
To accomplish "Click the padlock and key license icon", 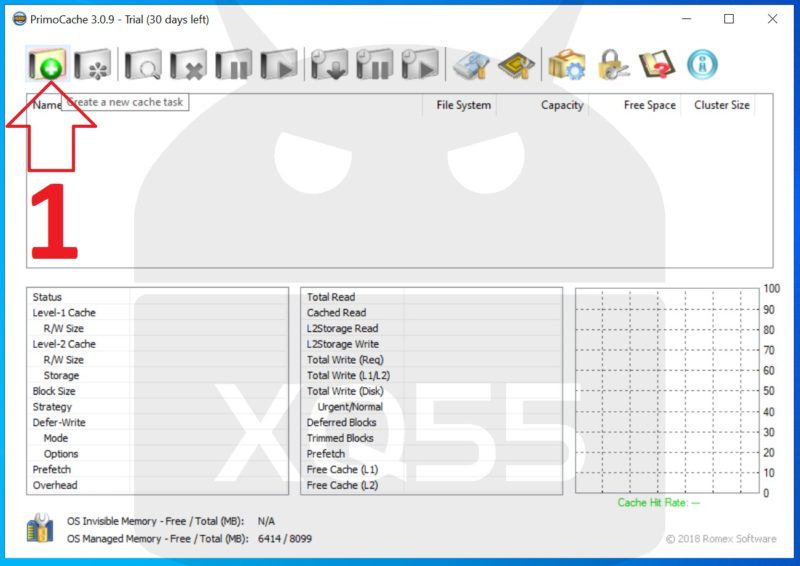I will pyautogui.click(x=612, y=66).
